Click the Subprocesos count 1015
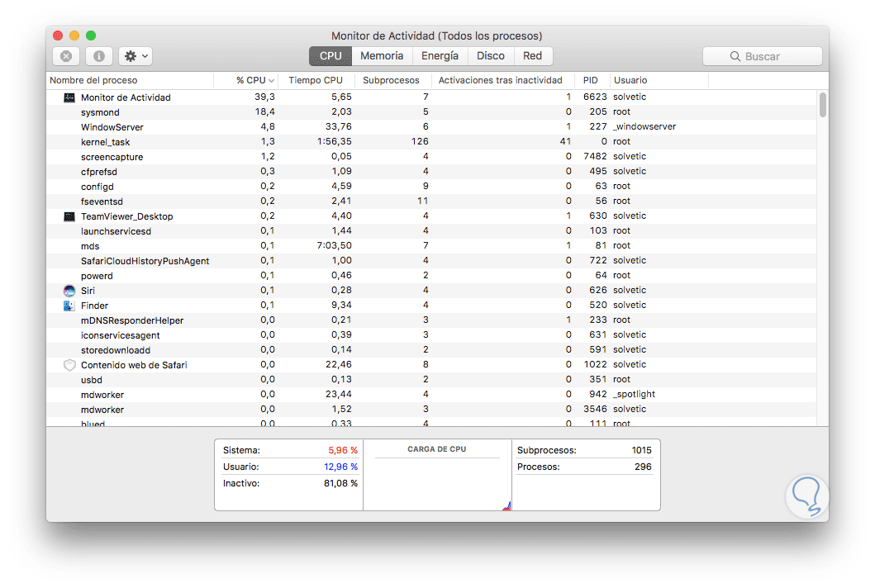 [641, 450]
